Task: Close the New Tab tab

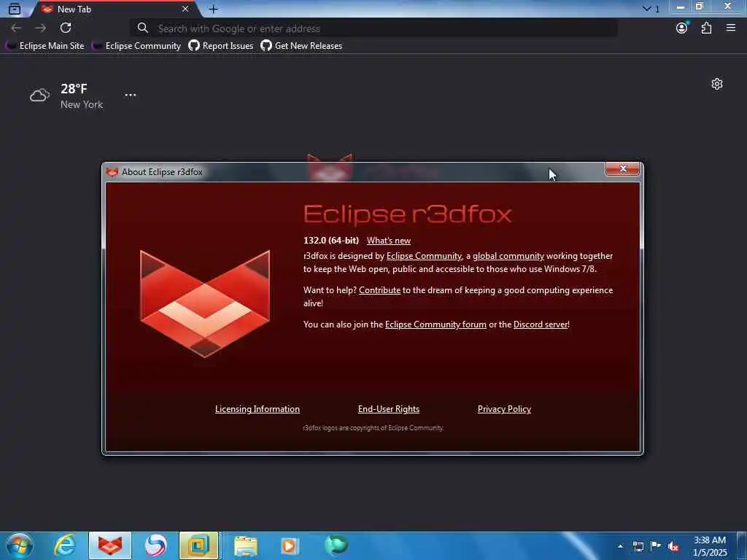Action: [x=185, y=9]
